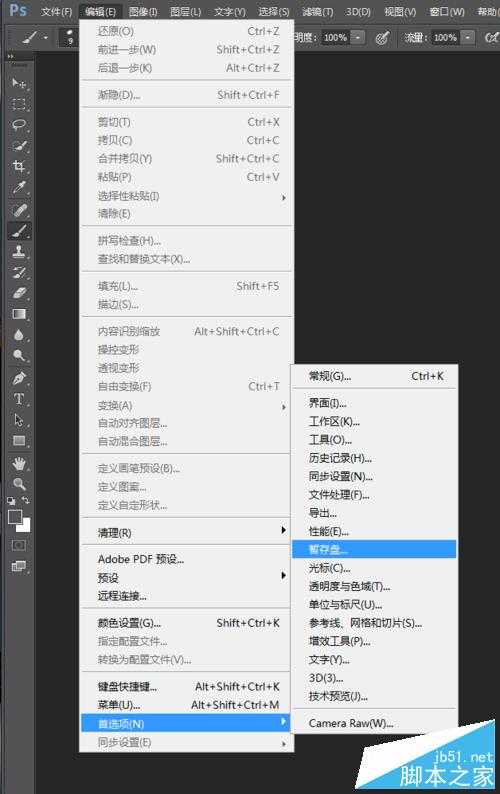Choose 单位与标尺(U)... preferences entry
Image resolution: width=500 pixels, height=794 pixels.
point(374,605)
